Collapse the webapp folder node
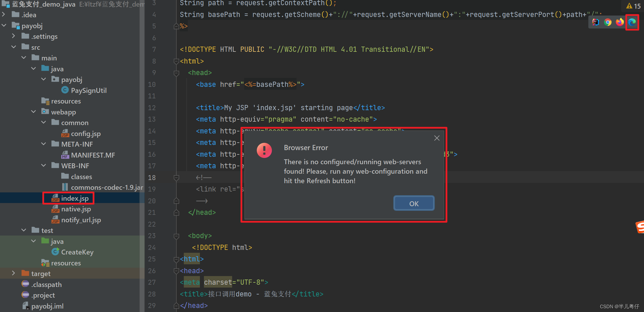Image resolution: width=644 pixels, height=312 pixels. (x=34, y=112)
